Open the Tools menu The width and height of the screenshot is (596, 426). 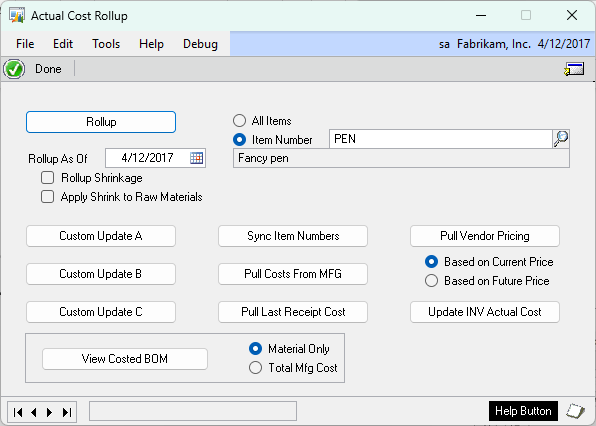point(106,44)
